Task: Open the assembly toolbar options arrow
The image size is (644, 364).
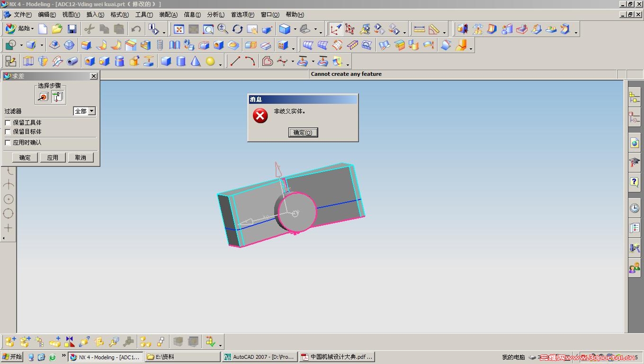Action: 221,345
